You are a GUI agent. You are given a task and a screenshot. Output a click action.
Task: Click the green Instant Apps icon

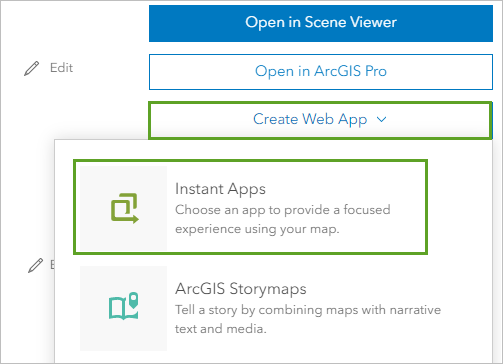point(124,208)
